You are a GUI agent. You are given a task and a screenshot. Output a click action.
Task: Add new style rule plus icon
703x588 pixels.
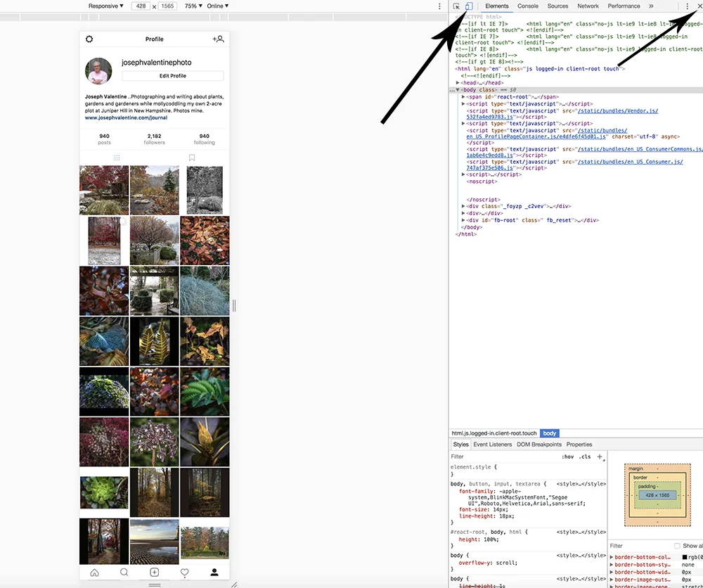600,456
